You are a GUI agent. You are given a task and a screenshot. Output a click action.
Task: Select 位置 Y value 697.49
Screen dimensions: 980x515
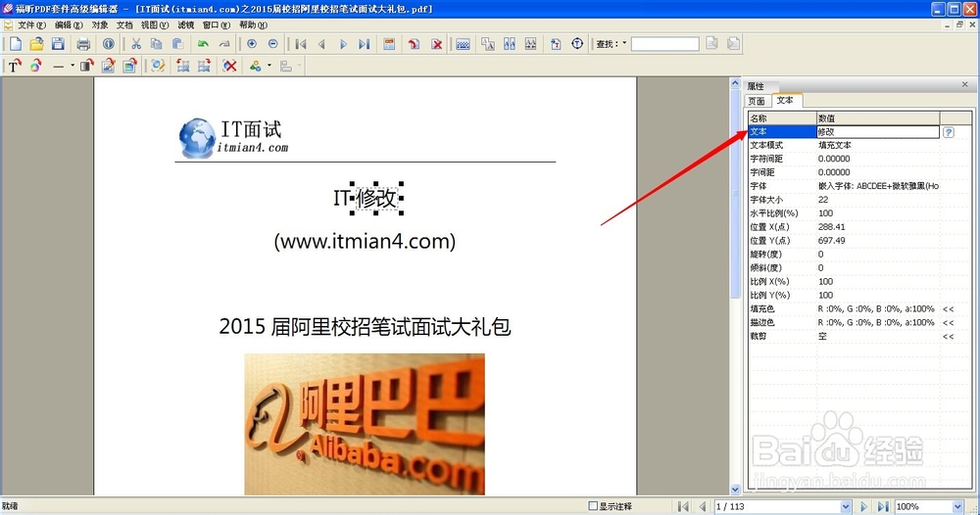coord(831,241)
